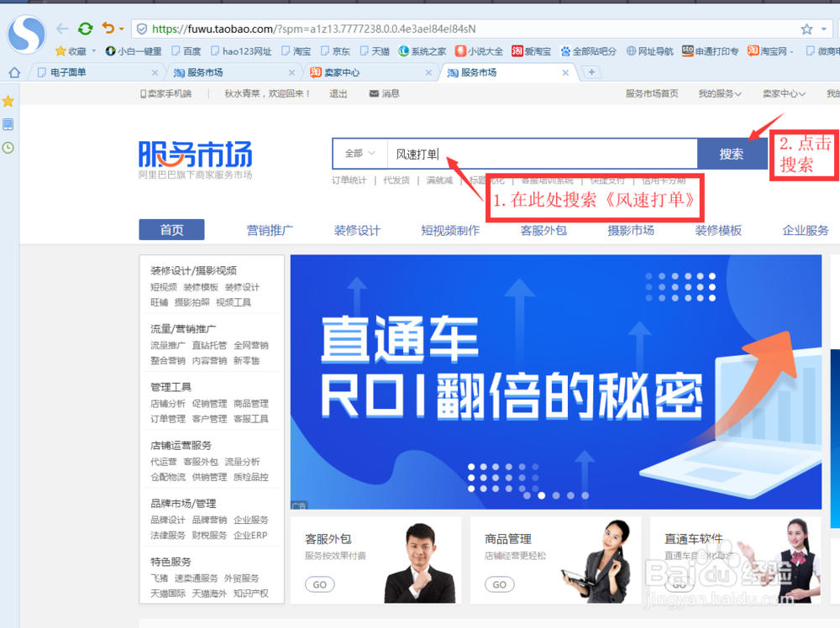Open the 我的服务 dropdown

point(718,93)
